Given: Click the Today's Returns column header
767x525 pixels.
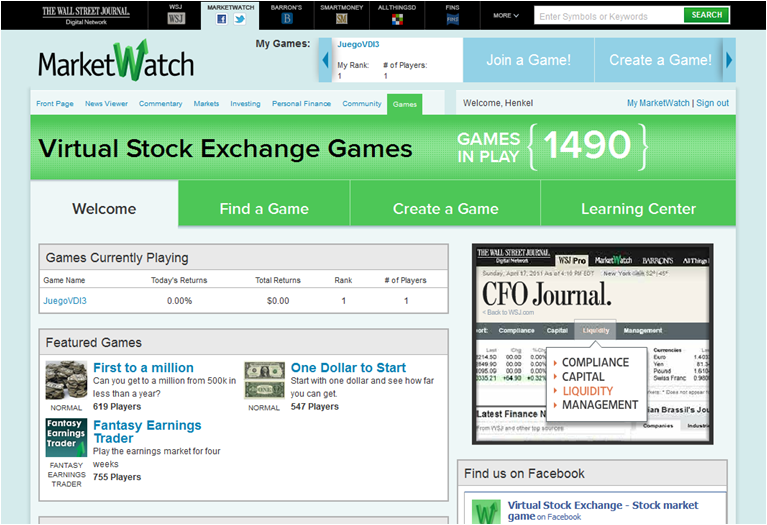Looking at the screenshot, I should pos(179,280).
